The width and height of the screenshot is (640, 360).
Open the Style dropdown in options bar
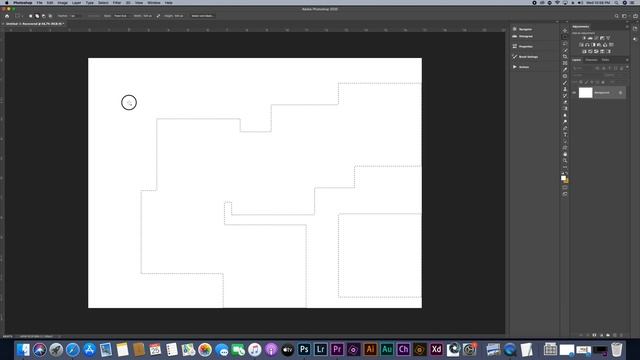[121, 16]
